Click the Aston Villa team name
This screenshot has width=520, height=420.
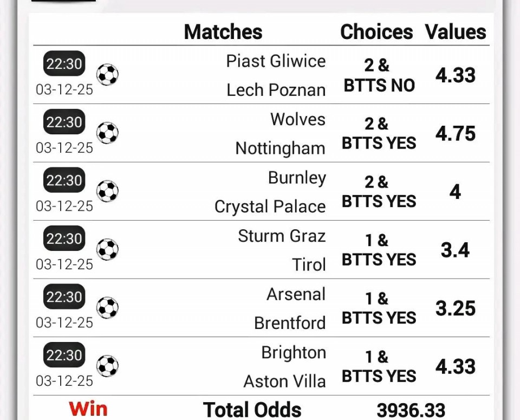click(284, 382)
